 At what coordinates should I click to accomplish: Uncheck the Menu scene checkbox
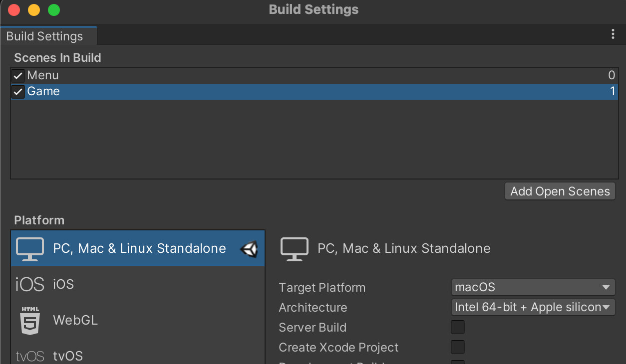click(18, 76)
